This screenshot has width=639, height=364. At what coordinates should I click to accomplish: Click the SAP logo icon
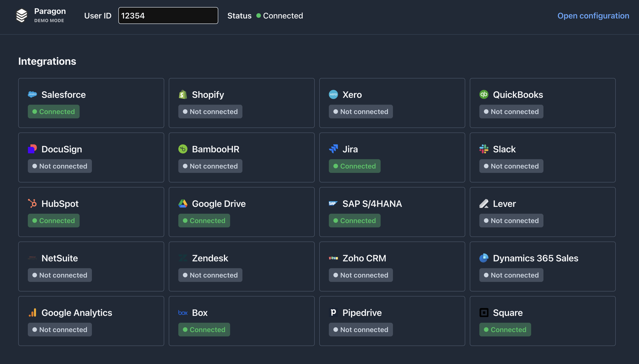click(x=333, y=203)
